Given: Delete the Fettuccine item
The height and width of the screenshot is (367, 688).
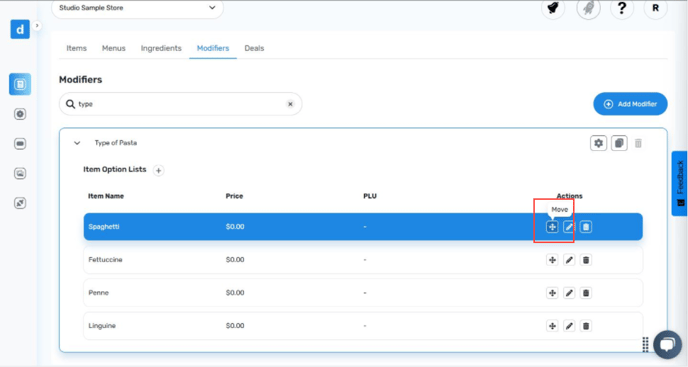Looking at the screenshot, I should coord(586,260).
